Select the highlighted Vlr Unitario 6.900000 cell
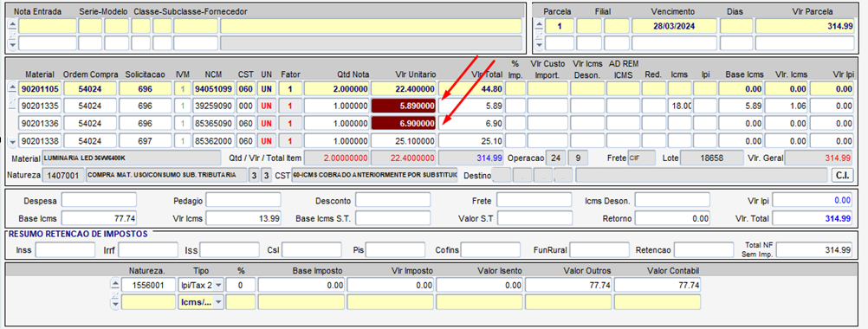The image size is (868, 329). [x=404, y=123]
